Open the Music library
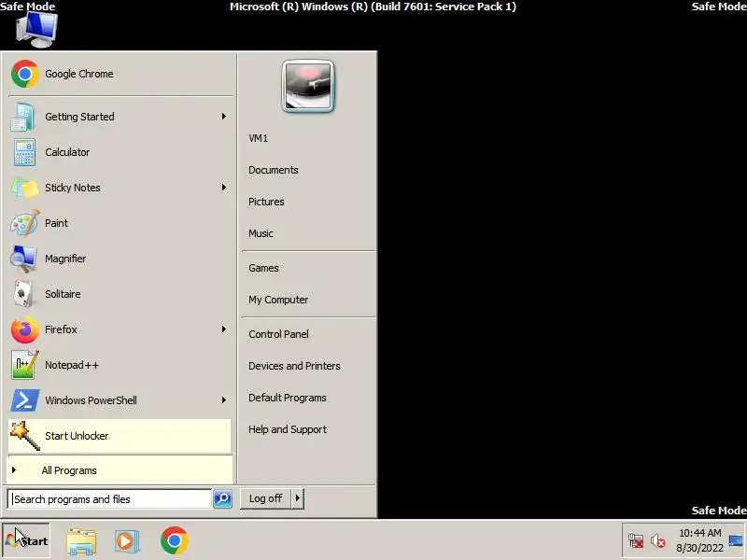The image size is (747, 560). click(x=261, y=234)
